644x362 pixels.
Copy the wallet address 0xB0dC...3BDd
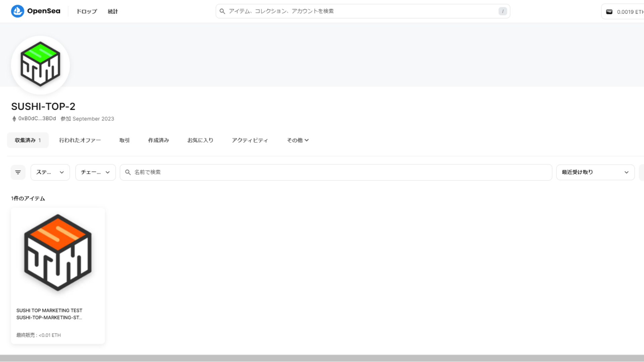[x=37, y=118]
